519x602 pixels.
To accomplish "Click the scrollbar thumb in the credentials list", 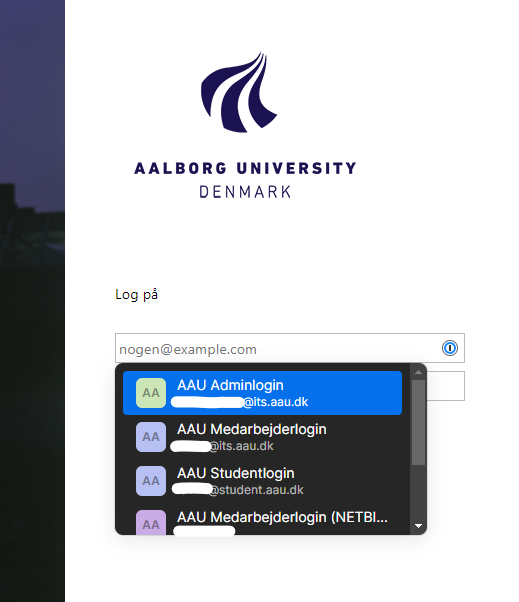I will (418, 422).
